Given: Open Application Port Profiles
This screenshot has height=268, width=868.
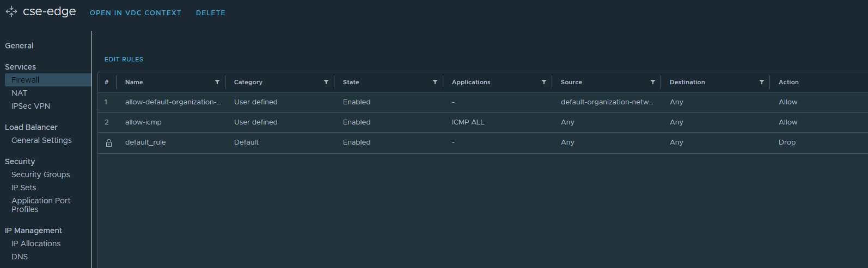Looking at the screenshot, I should click(41, 205).
